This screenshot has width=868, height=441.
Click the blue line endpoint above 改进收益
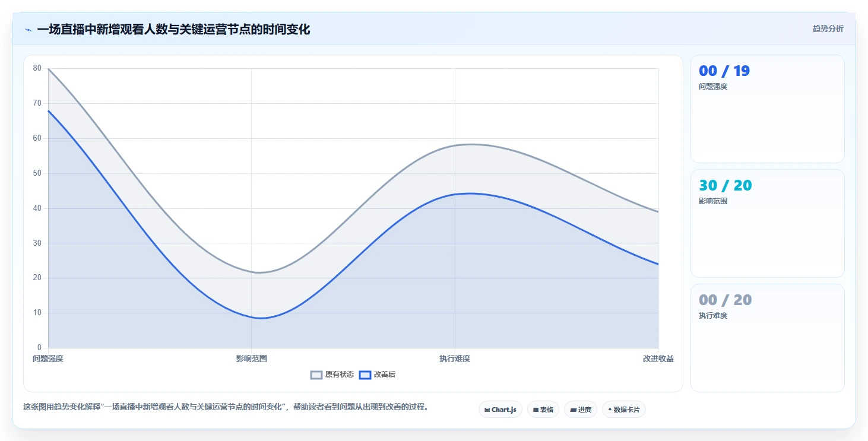(x=658, y=264)
